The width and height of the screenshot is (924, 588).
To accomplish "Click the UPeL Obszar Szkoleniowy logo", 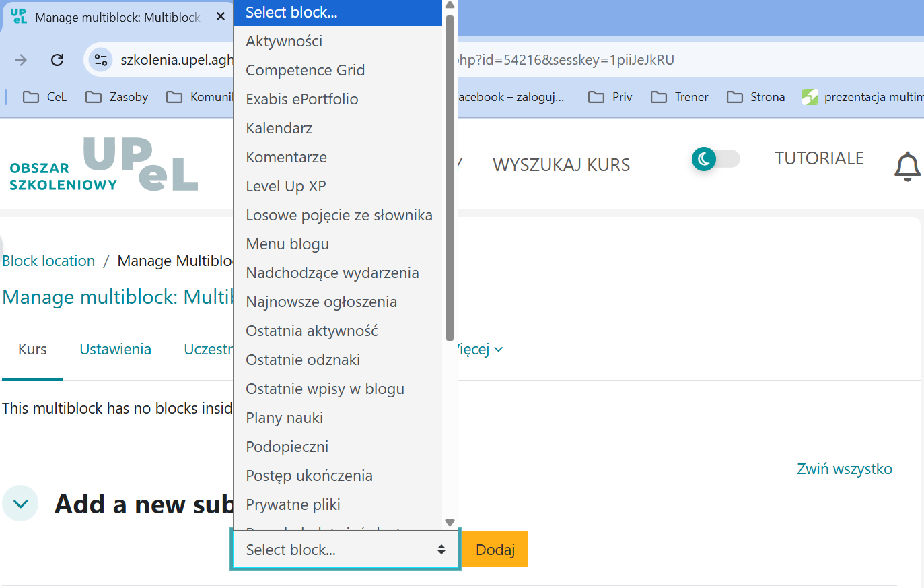I will point(104,165).
